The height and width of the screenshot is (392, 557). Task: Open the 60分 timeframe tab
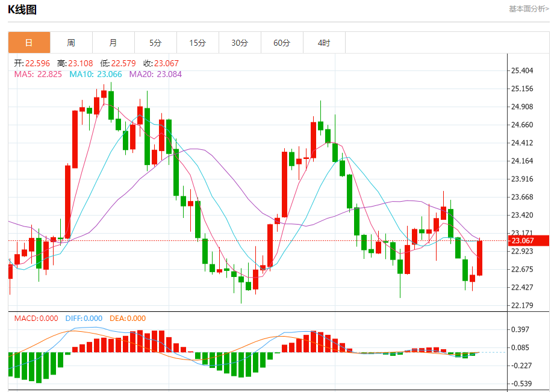[x=282, y=43]
